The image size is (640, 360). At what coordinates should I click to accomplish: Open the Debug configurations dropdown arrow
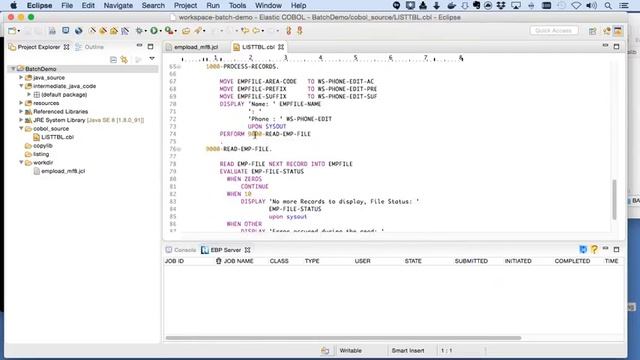(x=145, y=31)
